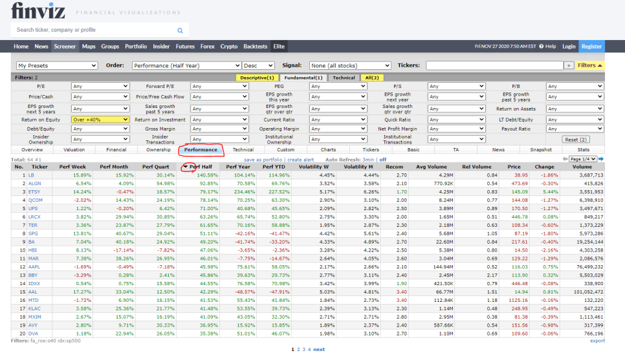
Task: Collapse the Filters panel
Action: pos(590,65)
